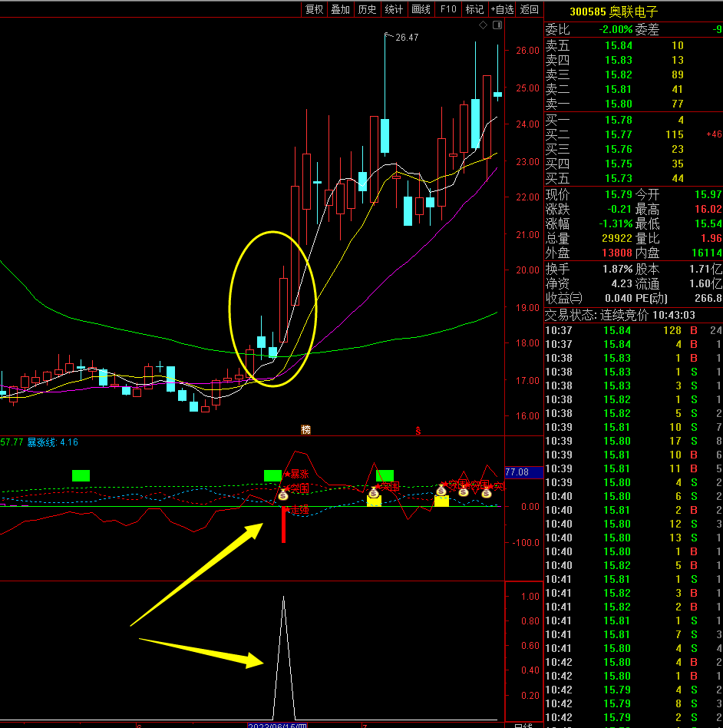Select the 买三 15.76 bid row
The image size is (723, 728).
pos(633,149)
